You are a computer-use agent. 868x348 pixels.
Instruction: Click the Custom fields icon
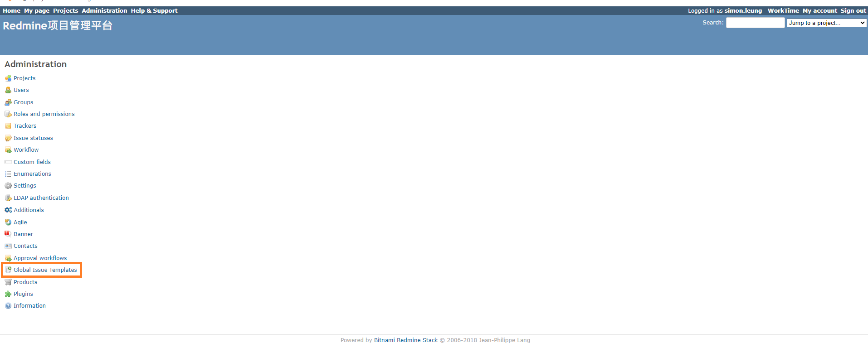[8, 162]
